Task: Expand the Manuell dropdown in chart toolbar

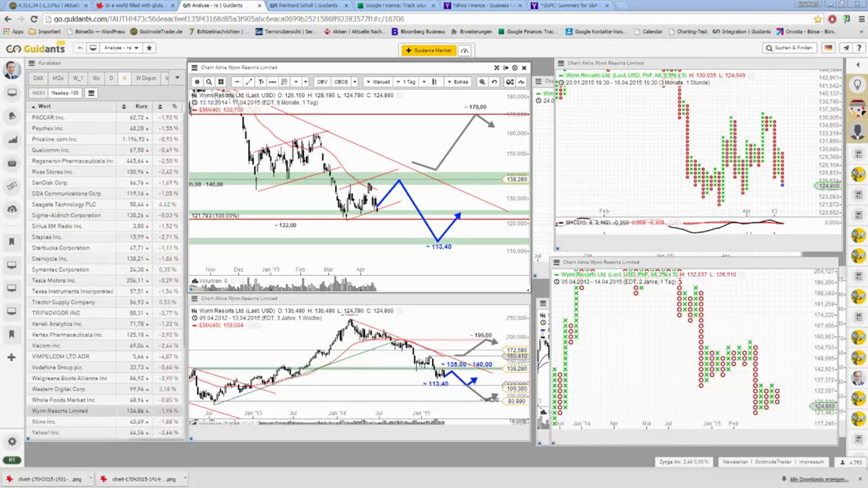Action: [x=378, y=82]
